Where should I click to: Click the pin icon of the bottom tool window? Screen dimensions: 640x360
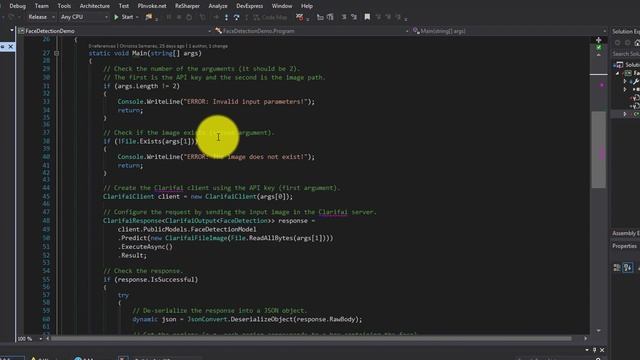(x=594, y=350)
